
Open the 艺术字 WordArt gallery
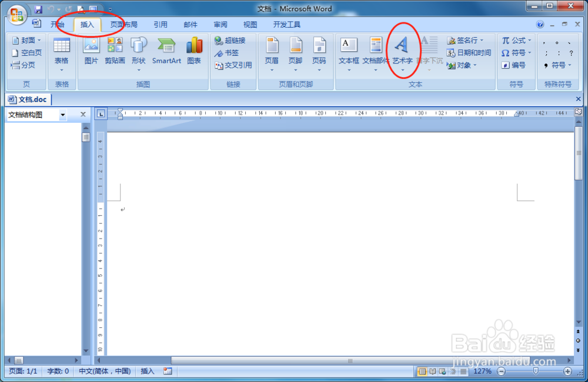[x=402, y=55]
